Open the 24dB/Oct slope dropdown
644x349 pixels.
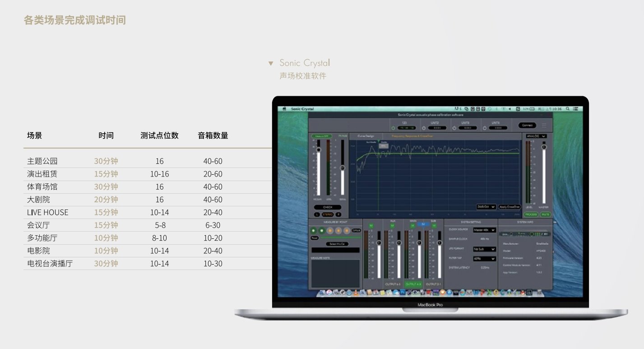pos(486,207)
